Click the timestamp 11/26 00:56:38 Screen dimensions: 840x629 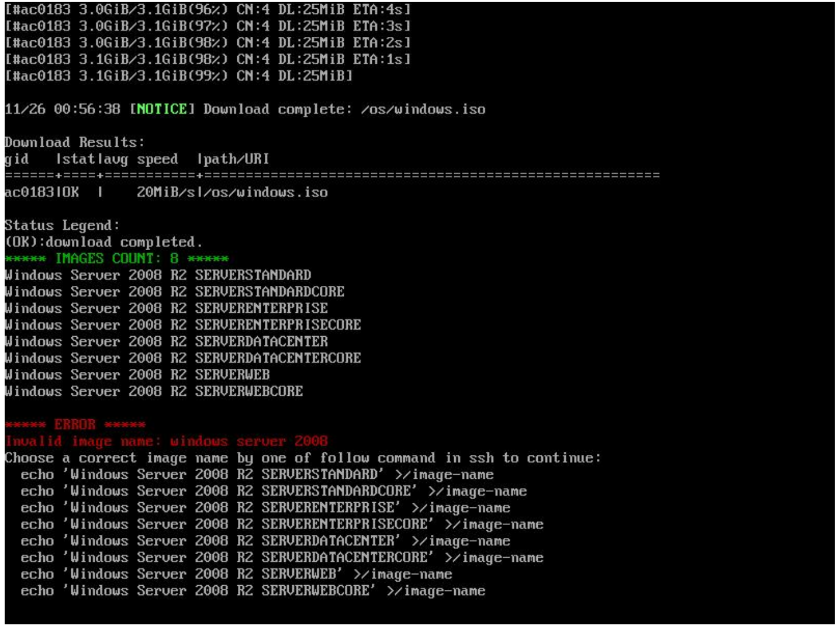click(x=63, y=109)
